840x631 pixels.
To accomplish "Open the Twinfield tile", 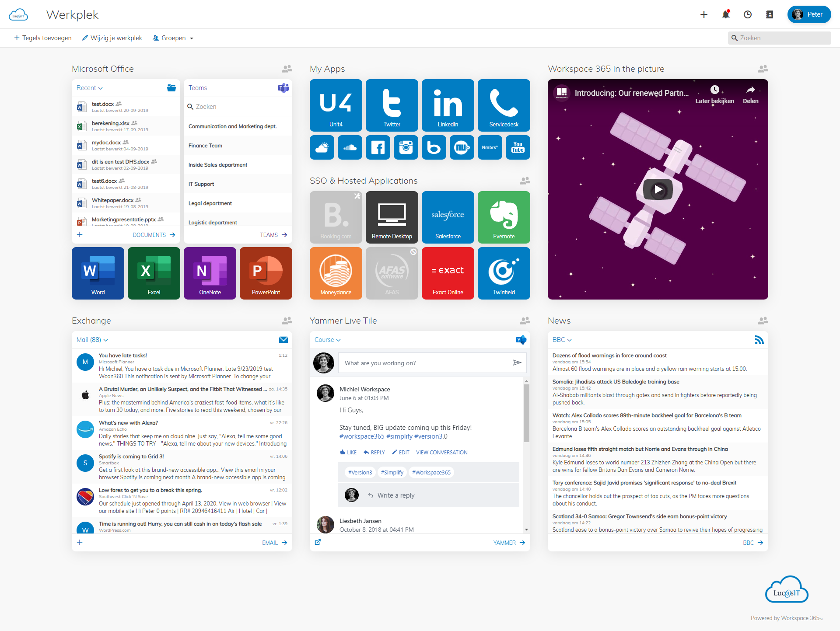I will 504,273.
